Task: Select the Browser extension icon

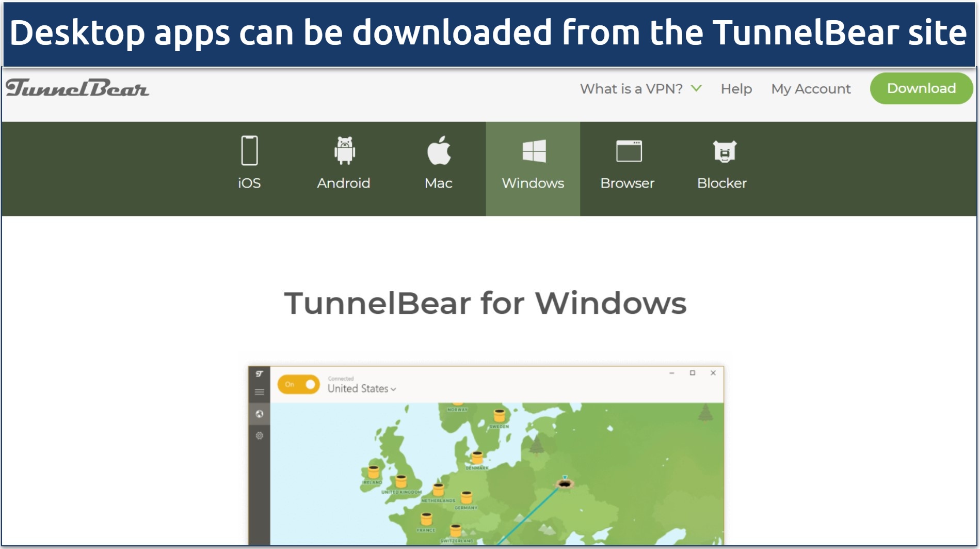Action: click(x=627, y=150)
